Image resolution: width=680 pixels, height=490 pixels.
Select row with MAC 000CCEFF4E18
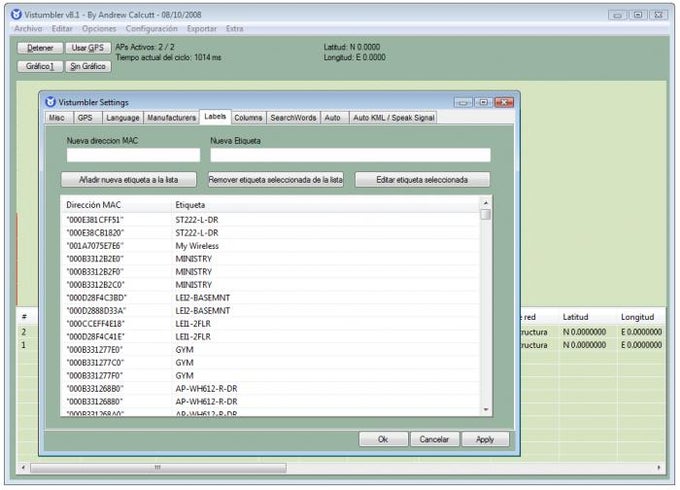coord(271,324)
